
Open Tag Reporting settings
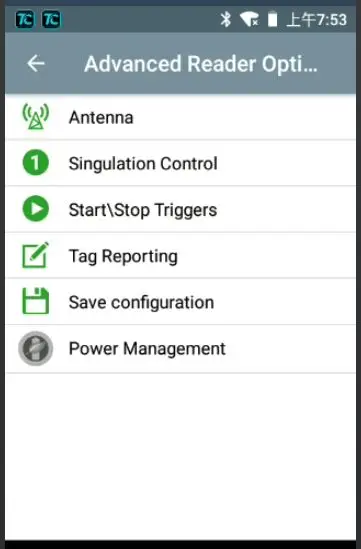(x=180, y=256)
